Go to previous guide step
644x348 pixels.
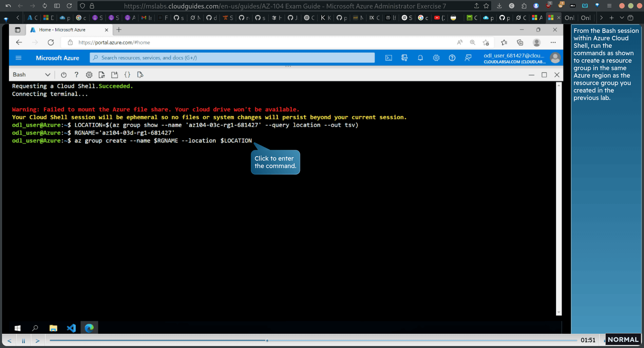[10, 341]
